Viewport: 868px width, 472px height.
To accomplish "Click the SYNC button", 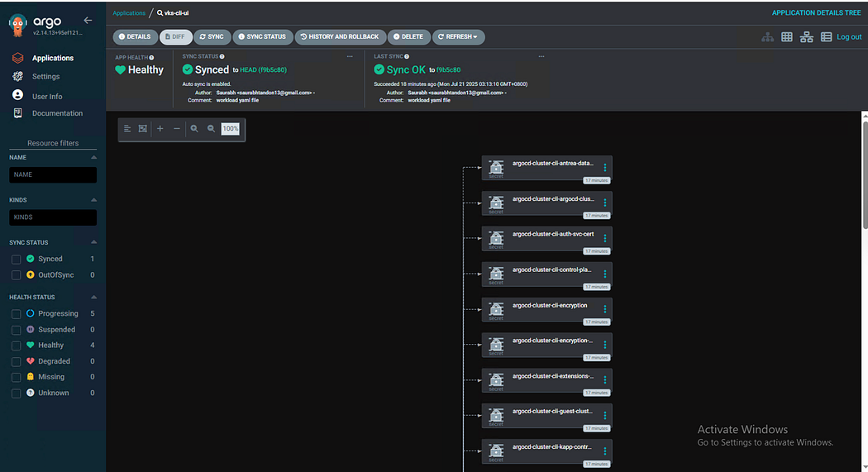I will pos(212,36).
